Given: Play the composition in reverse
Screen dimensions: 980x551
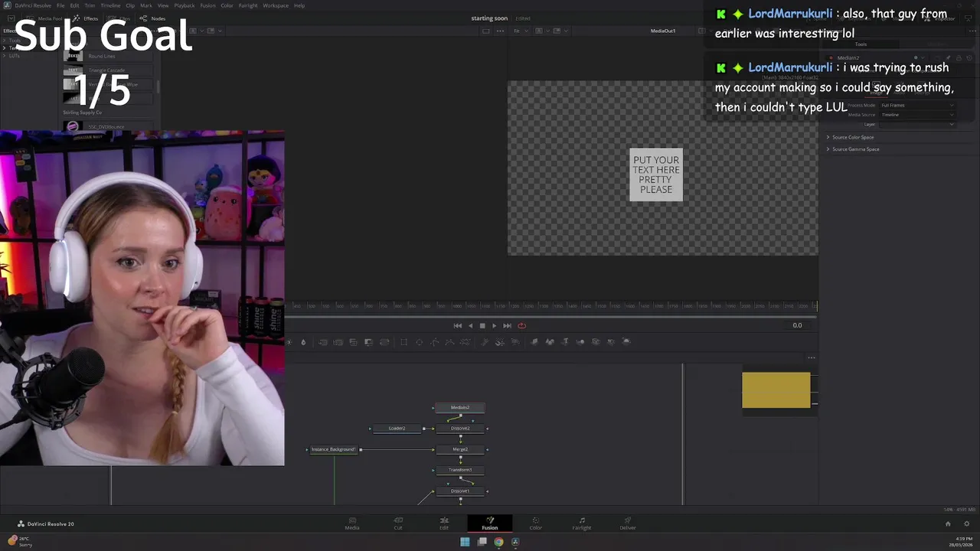Looking at the screenshot, I should tap(470, 325).
